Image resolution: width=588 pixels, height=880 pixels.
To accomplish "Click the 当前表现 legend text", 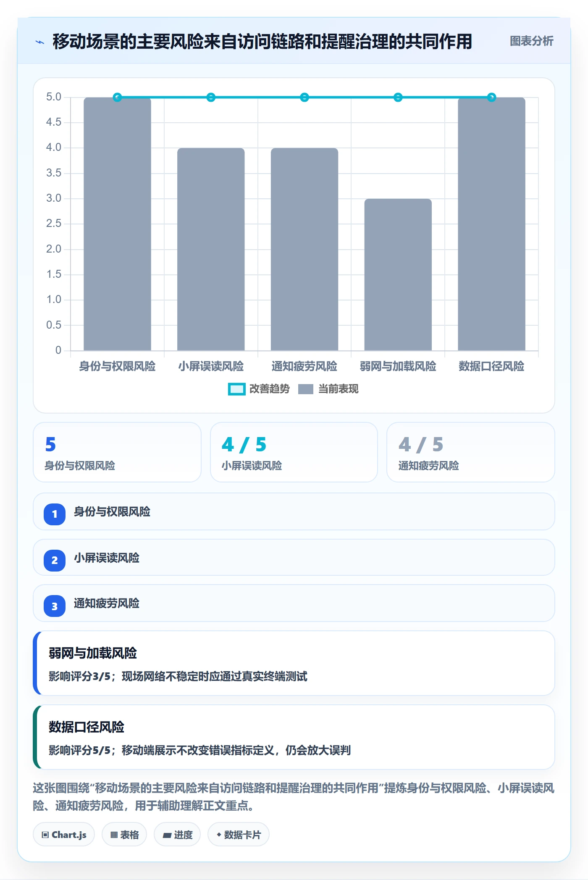I will click(x=339, y=389).
